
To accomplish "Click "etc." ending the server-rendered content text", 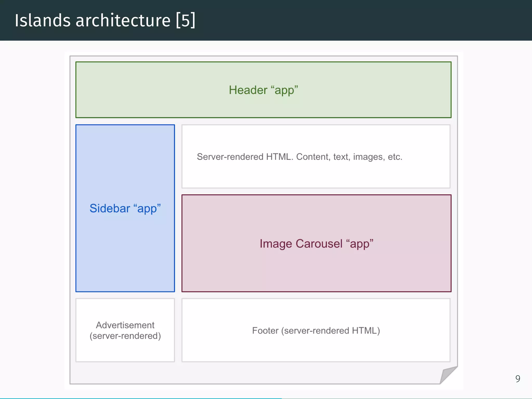I will pyautogui.click(x=395, y=157).
